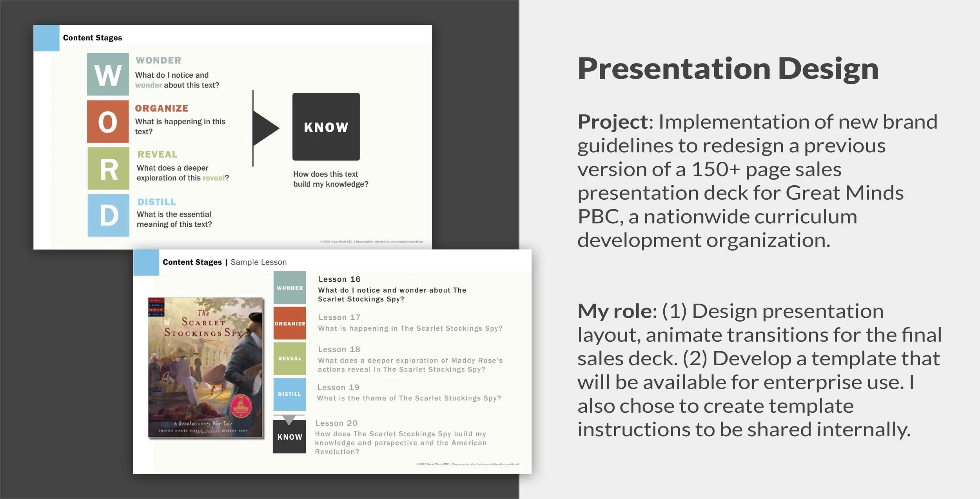
Task: Click the bold 'Project' label
Action: [x=613, y=122]
